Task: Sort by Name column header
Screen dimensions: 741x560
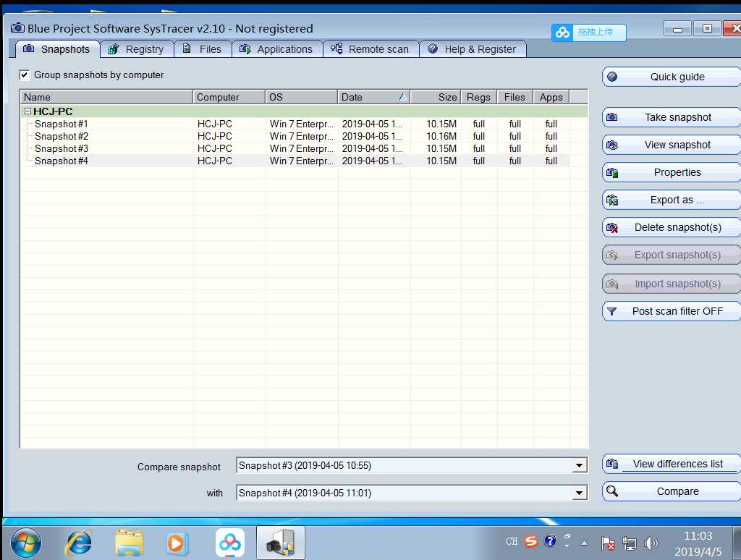Action: (106, 97)
